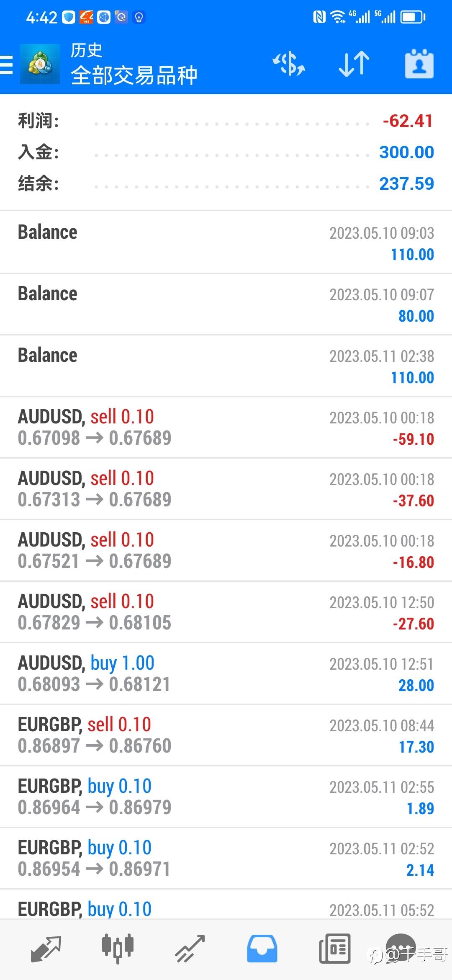Open the chat messages tab
This screenshot has height=980, width=452.
pyautogui.click(x=401, y=947)
